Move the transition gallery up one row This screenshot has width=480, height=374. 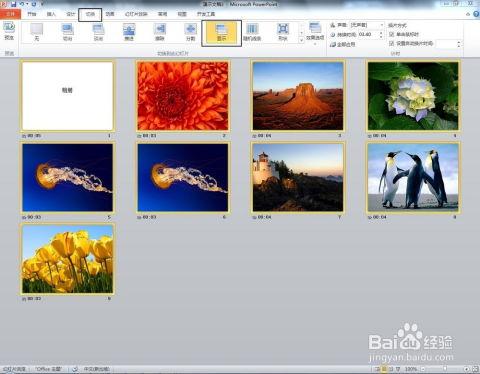coord(301,25)
